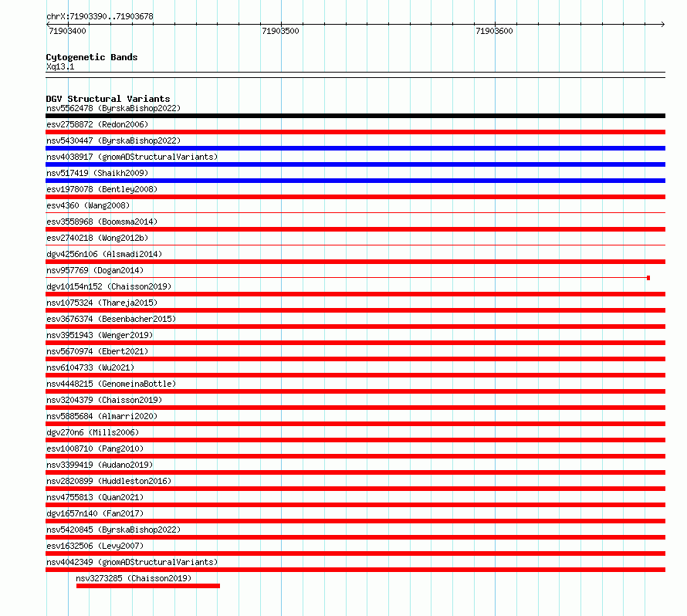Click nsv4755813 (Quan2021) label

point(95,497)
